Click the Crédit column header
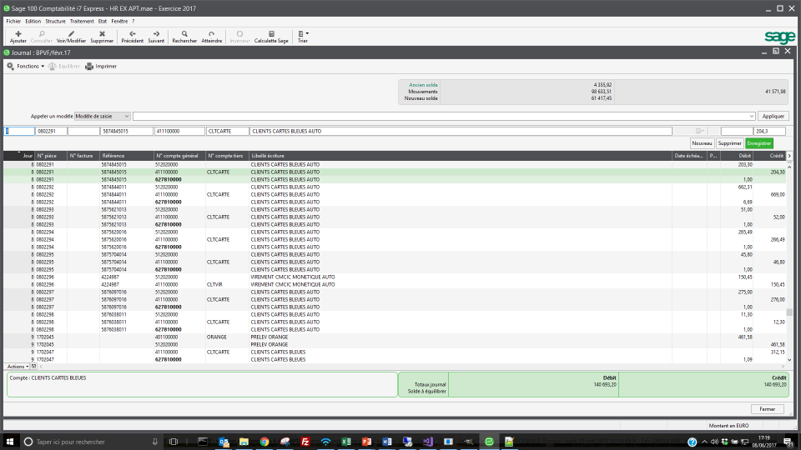The height and width of the screenshot is (450, 801). 769,156
